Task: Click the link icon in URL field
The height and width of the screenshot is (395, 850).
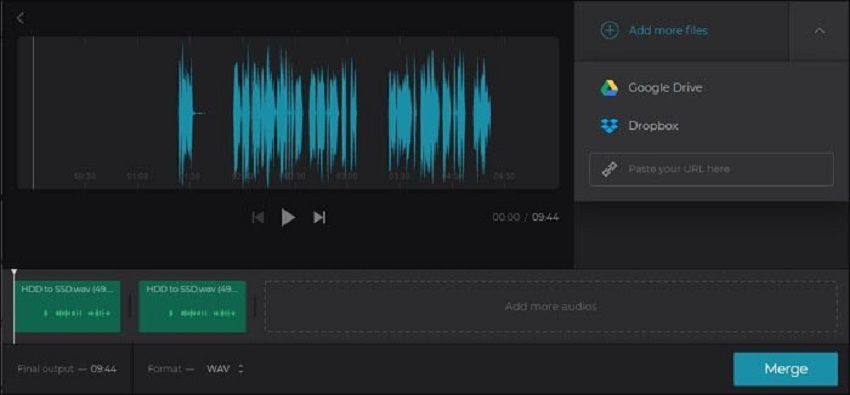Action: [608, 169]
